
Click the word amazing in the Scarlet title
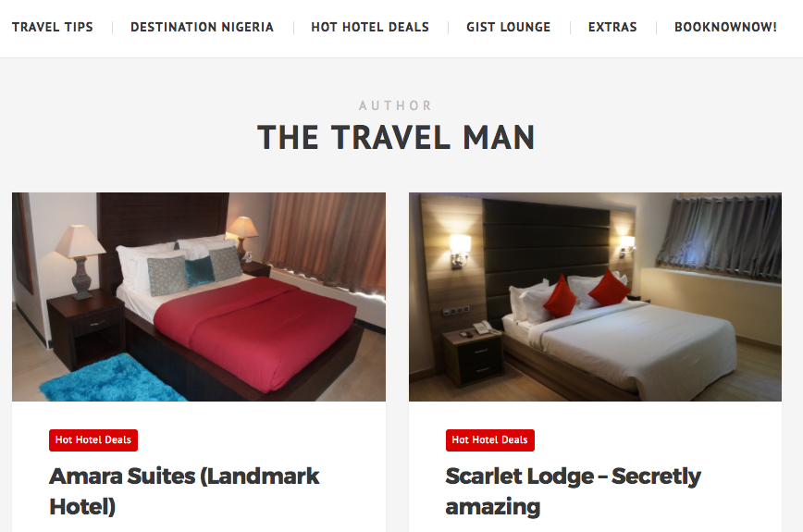point(493,507)
